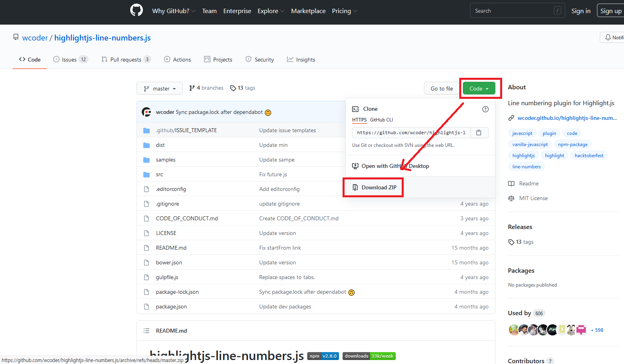
Task: Click the hacktoberfest topic tag
Action: [589, 156]
